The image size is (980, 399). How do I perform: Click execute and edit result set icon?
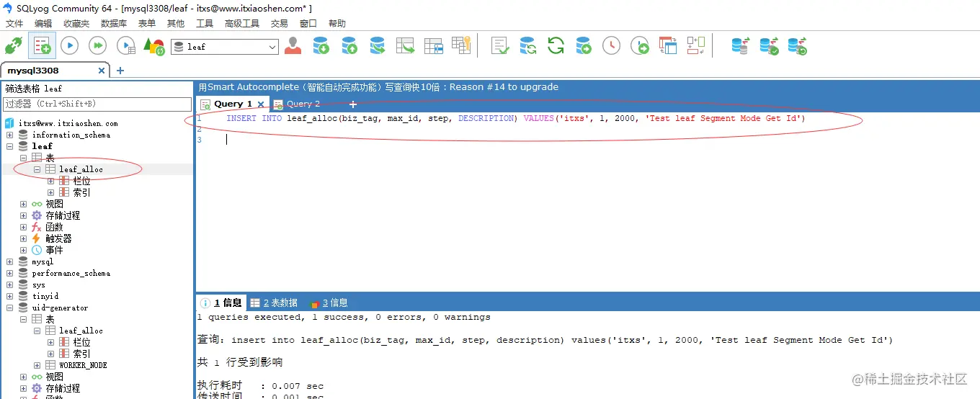click(x=126, y=46)
